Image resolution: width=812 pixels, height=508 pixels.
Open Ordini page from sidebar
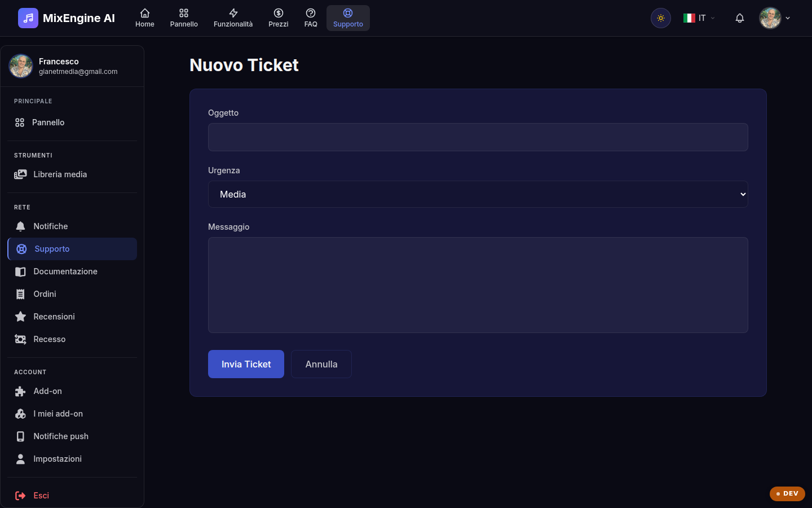click(72, 294)
